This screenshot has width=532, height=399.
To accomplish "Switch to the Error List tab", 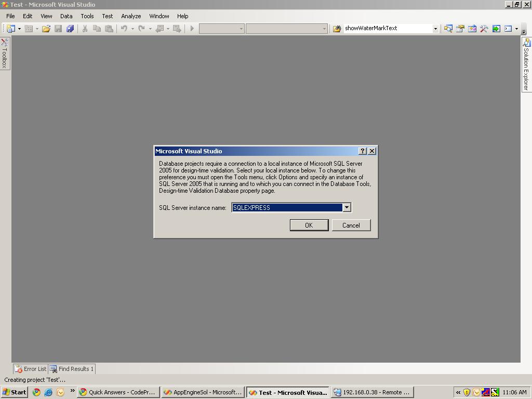I will click(x=31, y=369).
